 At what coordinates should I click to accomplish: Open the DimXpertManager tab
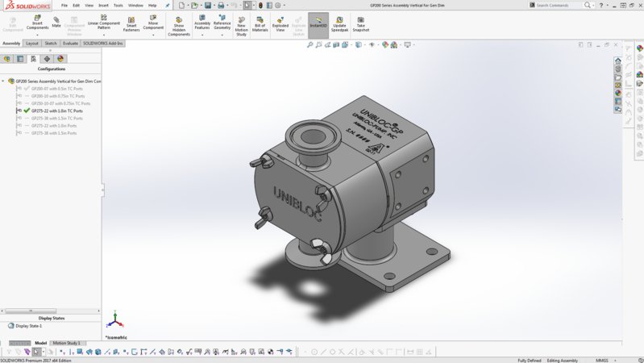[x=47, y=59]
